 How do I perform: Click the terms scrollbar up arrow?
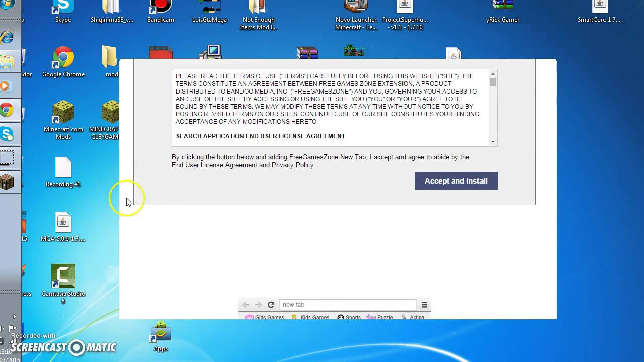click(x=493, y=74)
